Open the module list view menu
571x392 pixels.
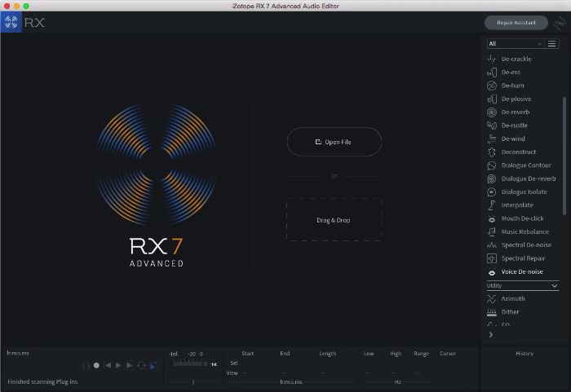coord(551,44)
